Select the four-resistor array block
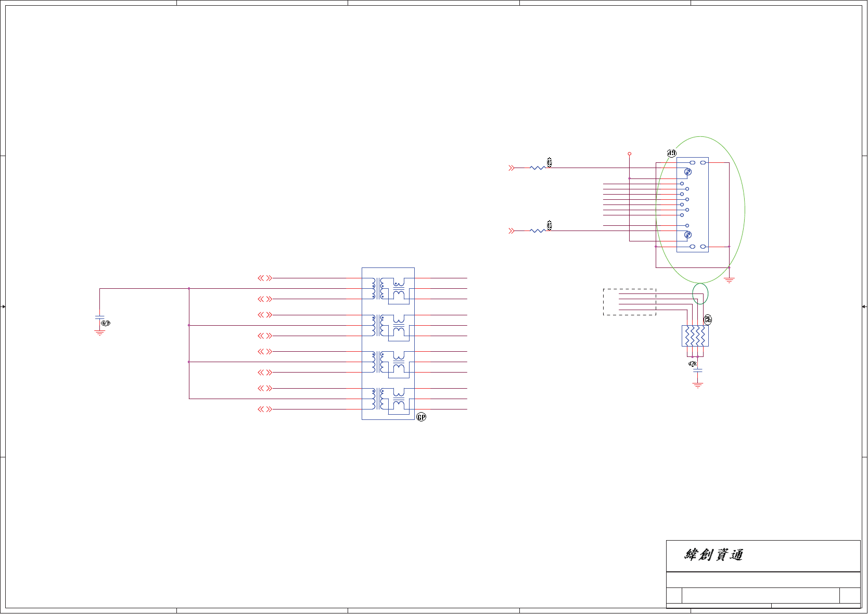The image size is (868, 614). tap(695, 336)
